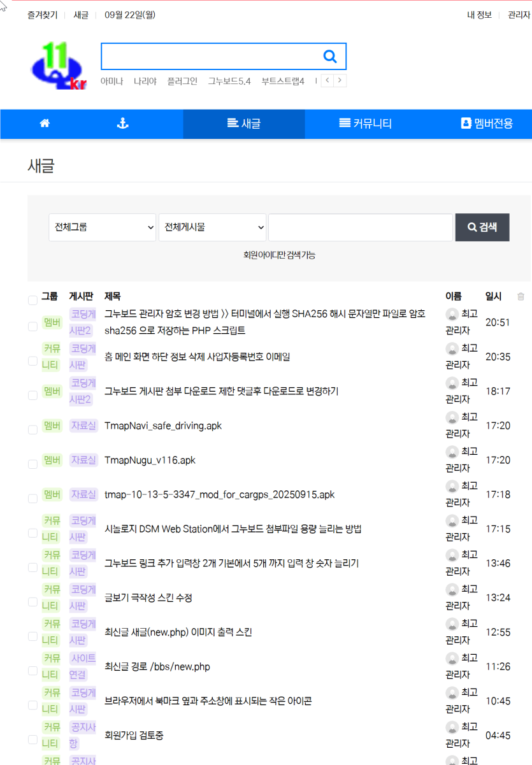
Task: Toggle the select-all checkbox in table header
Action: 32,300
